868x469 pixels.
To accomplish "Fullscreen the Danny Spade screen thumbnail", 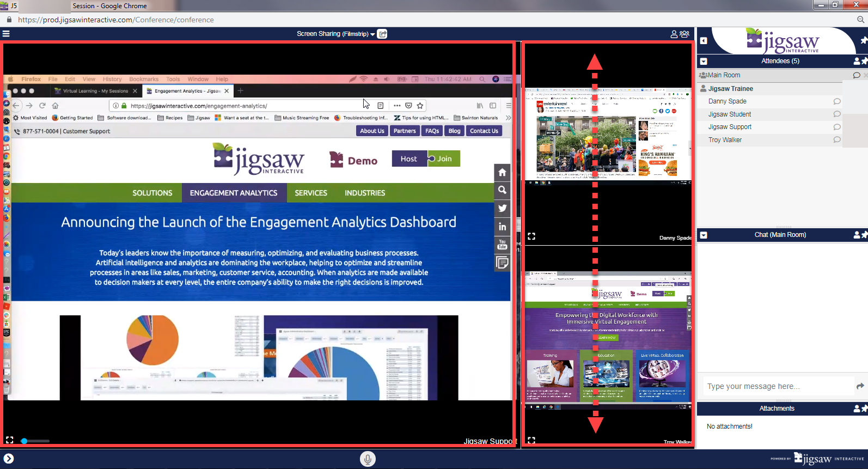I will (531, 236).
